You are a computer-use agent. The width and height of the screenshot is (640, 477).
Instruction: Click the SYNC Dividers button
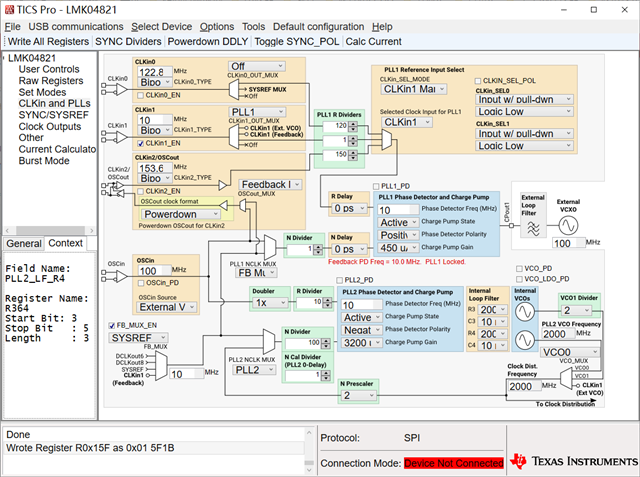point(128,42)
